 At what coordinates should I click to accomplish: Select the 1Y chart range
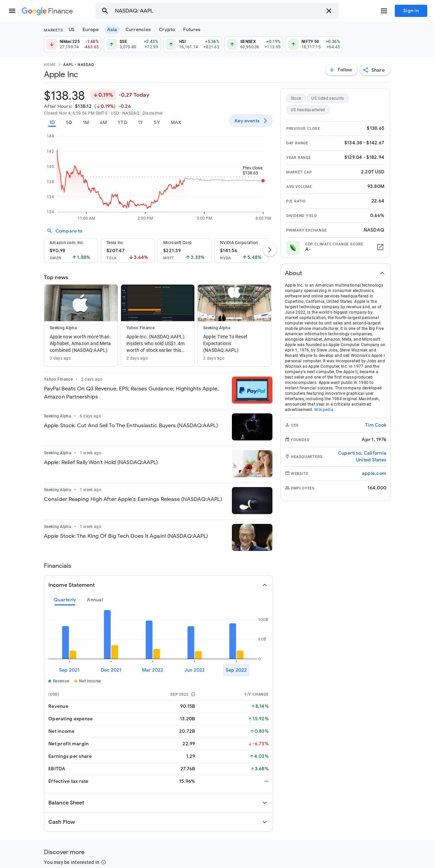(140, 122)
